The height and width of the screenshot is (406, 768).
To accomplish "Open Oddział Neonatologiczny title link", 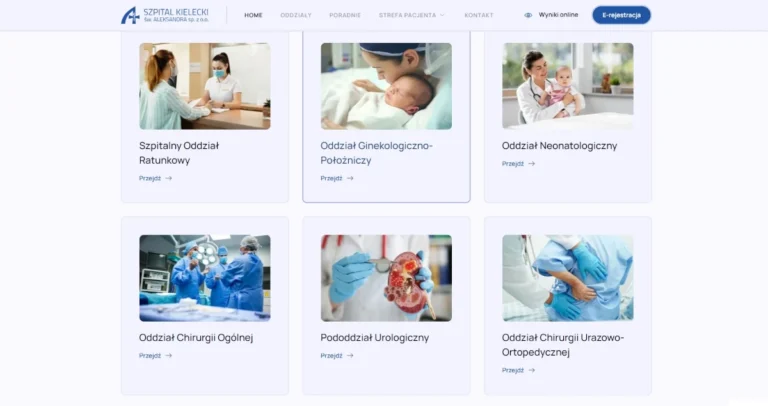I will point(559,145).
